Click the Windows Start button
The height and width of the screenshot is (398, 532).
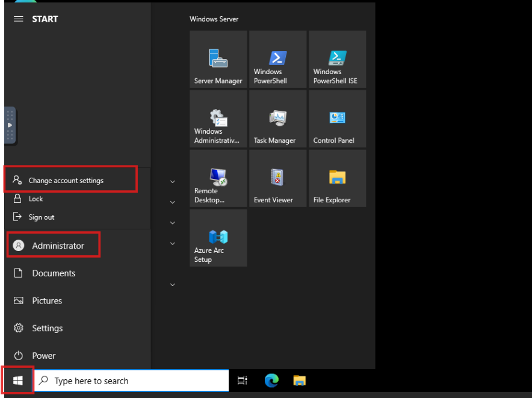[x=17, y=381]
